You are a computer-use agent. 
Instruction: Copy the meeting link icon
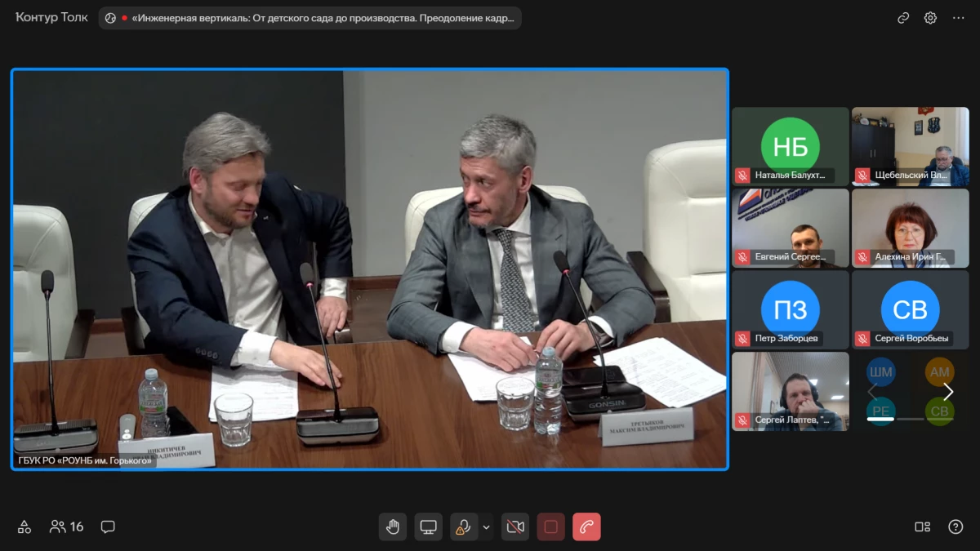click(x=903, y=18)
